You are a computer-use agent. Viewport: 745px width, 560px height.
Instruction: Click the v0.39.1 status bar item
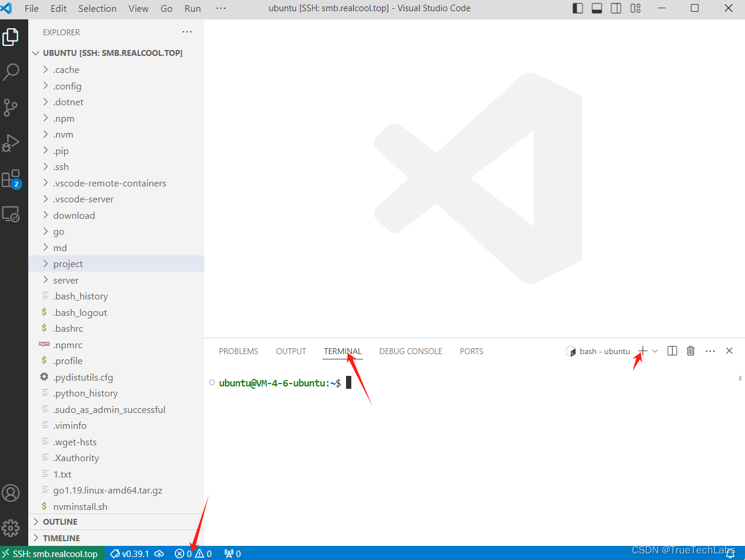pos(130,554)
